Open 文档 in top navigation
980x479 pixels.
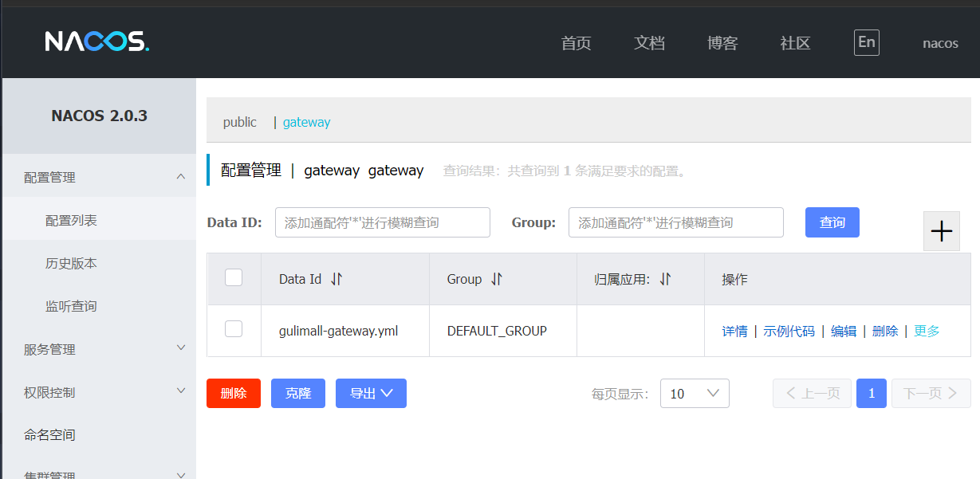pos(649,43)
